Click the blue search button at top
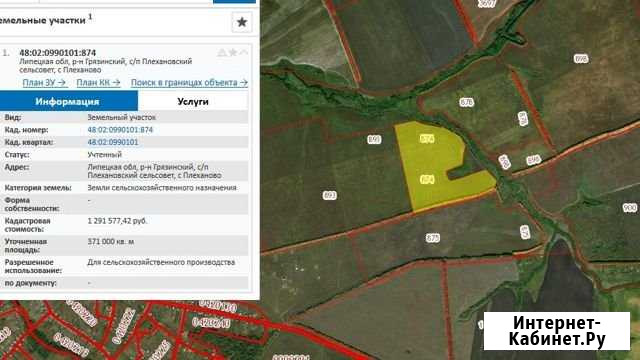 pos(234,2)
